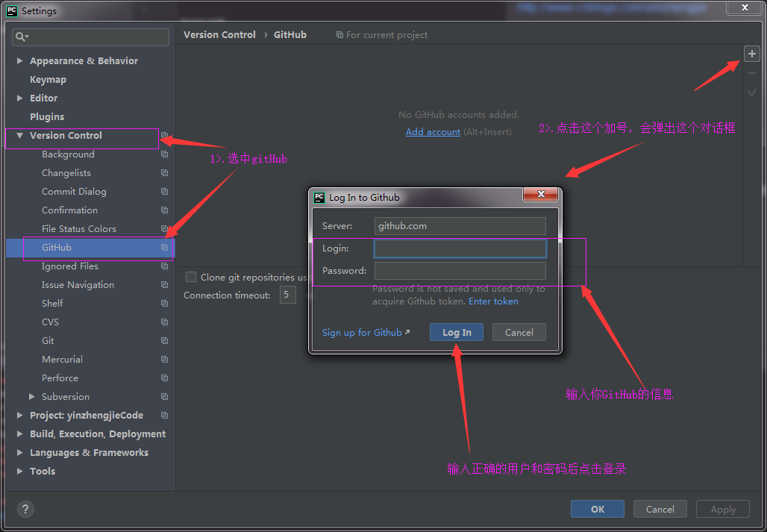This screenshot has width=767, height=532.
Task: Click the settings search box
Action: pyautogui.click(x=90, y=37)
